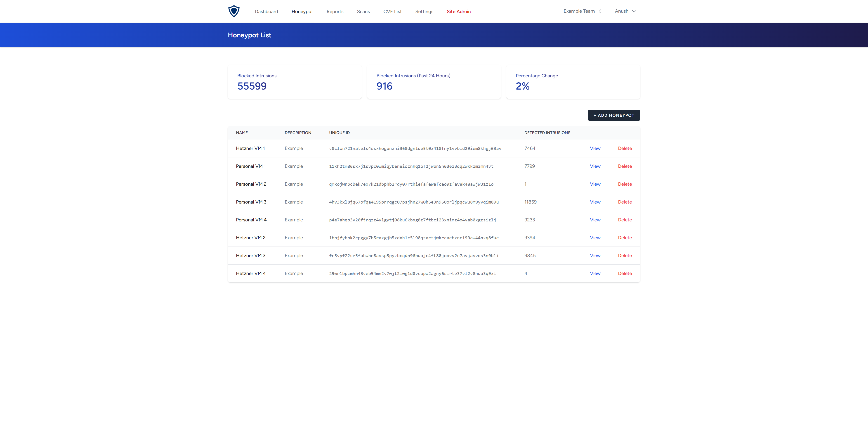The width and height of the screenshot is (868, 434).
Task: View the Hetzner VM 4 honeypot
Action: 595,273
